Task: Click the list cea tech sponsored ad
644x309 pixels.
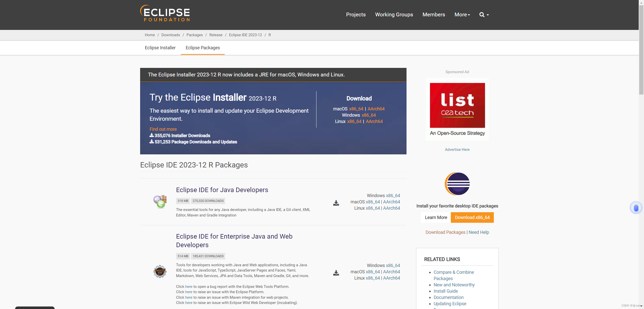Action: [x=457, y=109]
